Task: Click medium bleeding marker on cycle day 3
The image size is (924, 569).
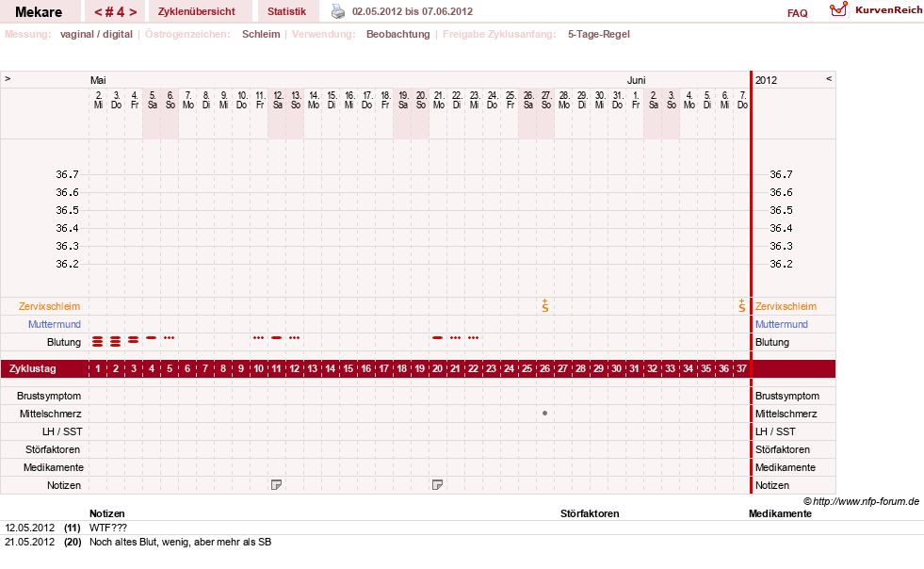Action: (x=133, y=340)
